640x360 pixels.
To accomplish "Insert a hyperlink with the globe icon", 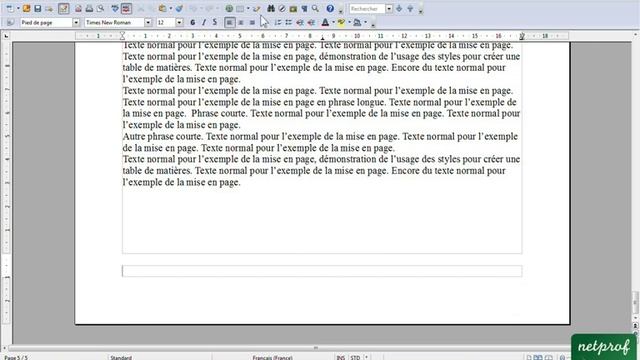I will point(229,9).
